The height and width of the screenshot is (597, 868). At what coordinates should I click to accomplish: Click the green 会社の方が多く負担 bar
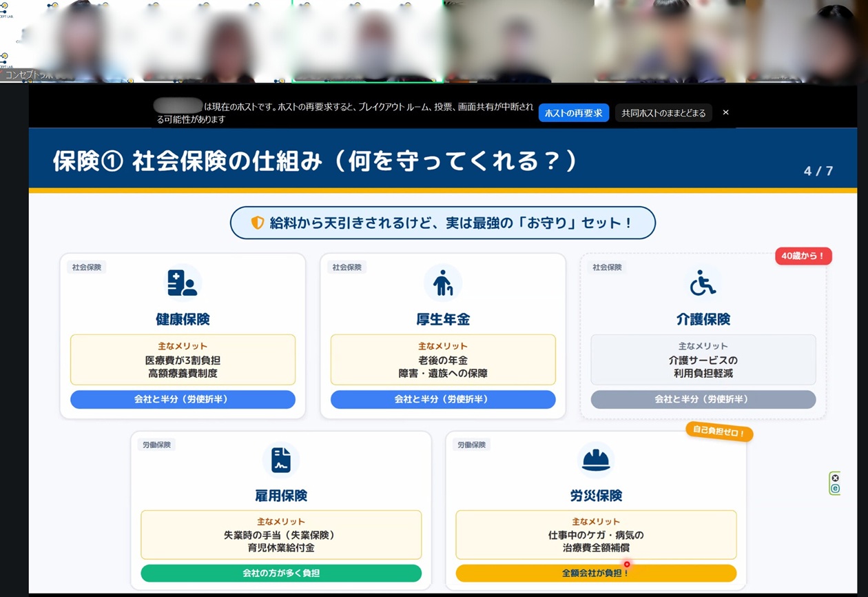(281, 573)
